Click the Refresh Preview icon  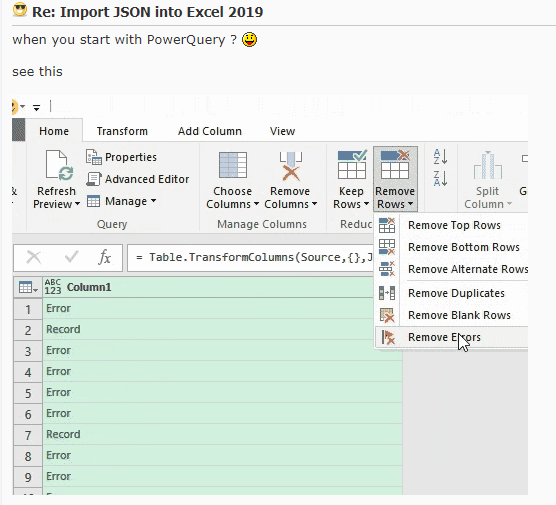click(x=59, y=165)
